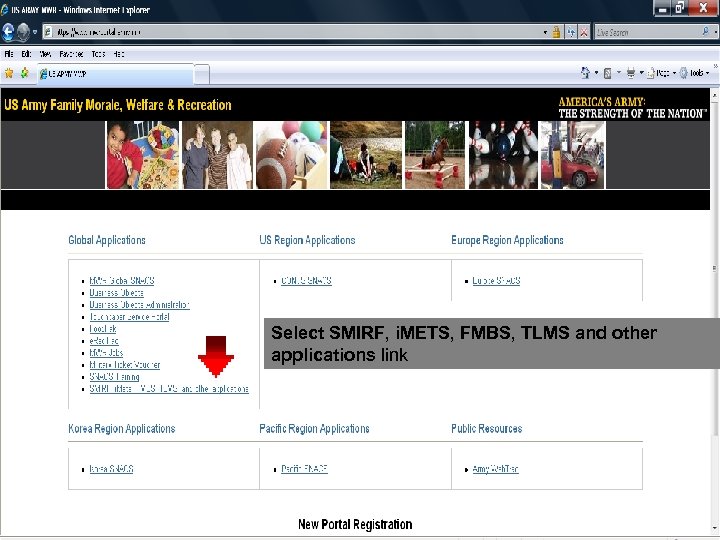Open the Favorites menu

point(71,54)
